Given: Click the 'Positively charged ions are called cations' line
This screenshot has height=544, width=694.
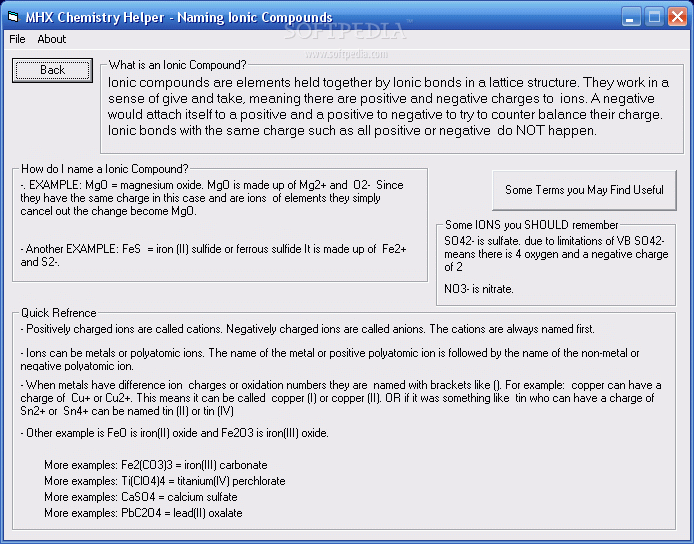Looking at the screenshot, I should (308, 329).
